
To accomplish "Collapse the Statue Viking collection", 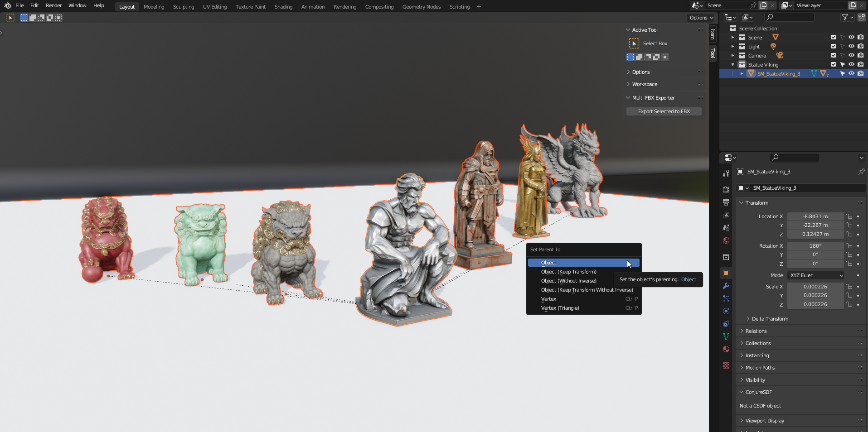I will 733,65.
